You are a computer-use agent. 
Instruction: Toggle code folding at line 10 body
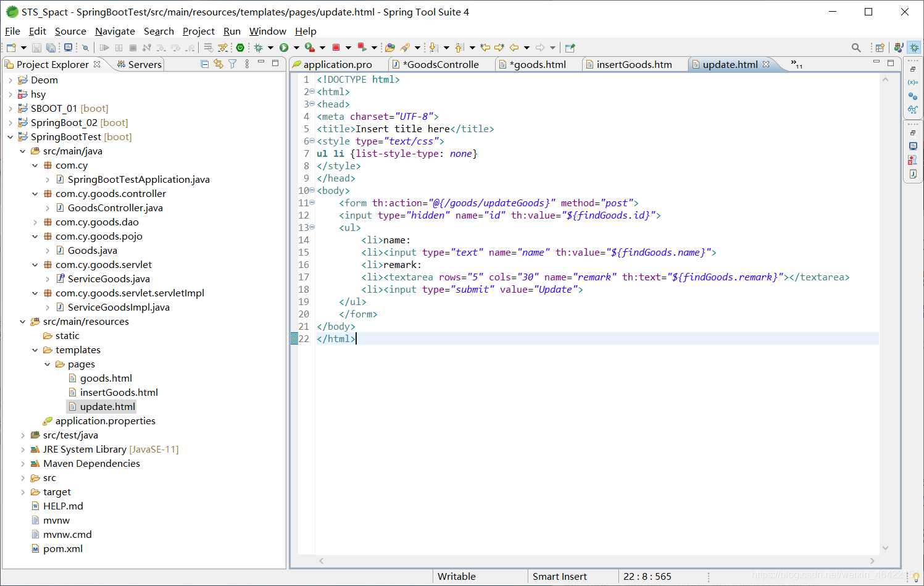pyautogui.click(x=312, y=190)
